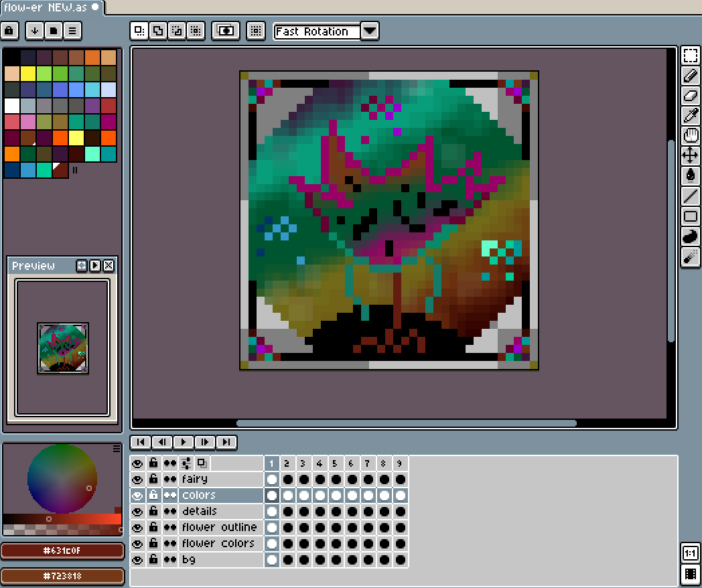Go to next frame
702x588 pixels.
pyautogui.click(x=205, y=442)
